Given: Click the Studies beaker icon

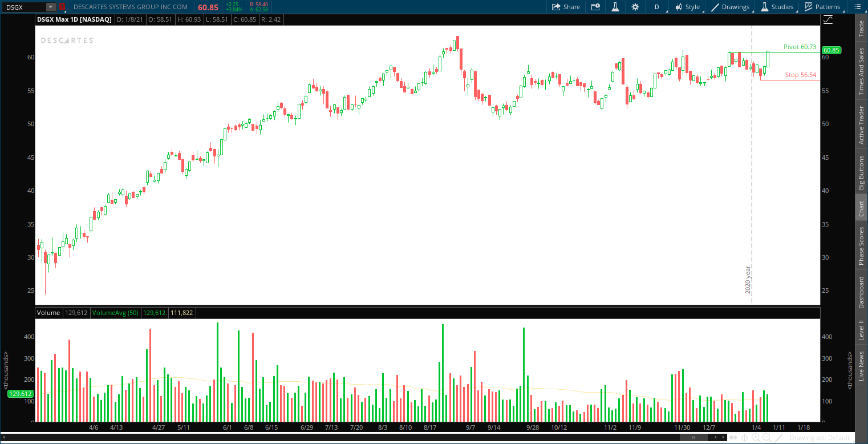Looking at the screenshot, I should tap(765, 7).
